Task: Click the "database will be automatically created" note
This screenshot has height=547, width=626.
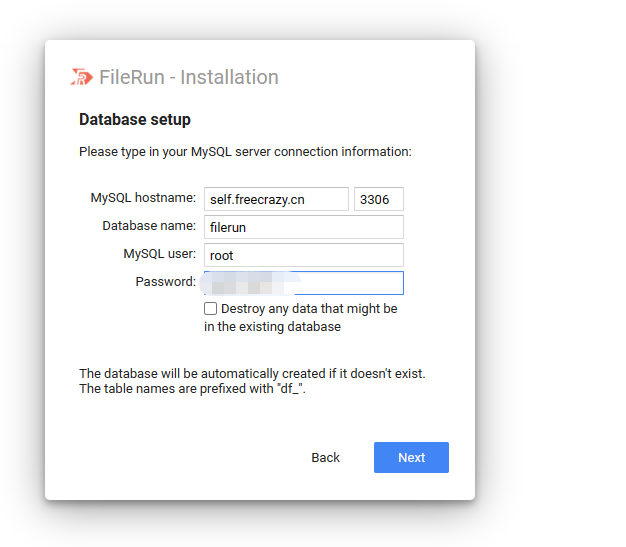Action: coord(252,373)
